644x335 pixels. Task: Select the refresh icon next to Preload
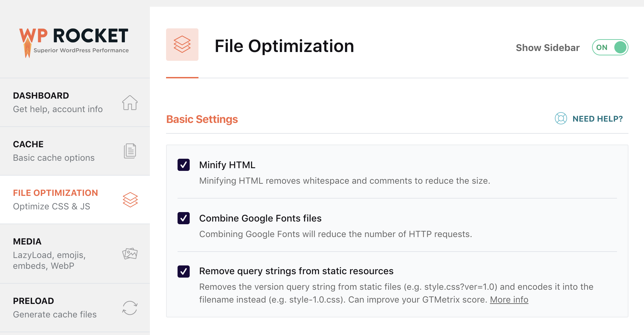click(130, 308)
